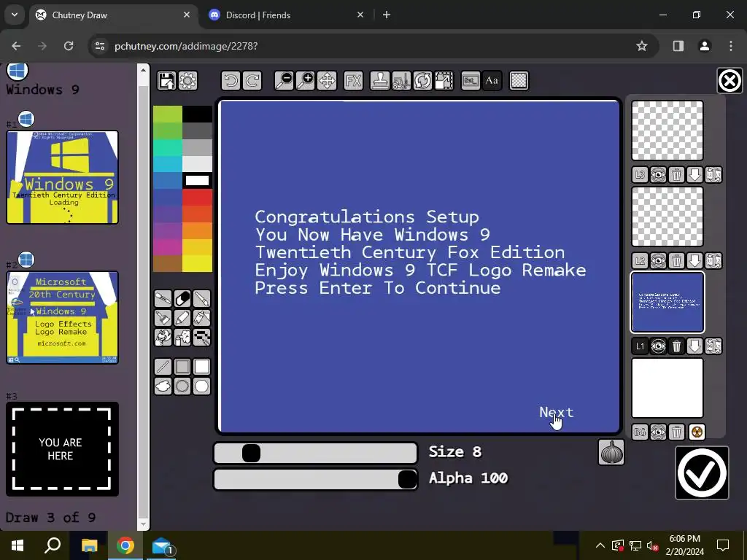Redo the last undone stroke
Image resolution: width=747 pixels, height=560 pixels.
[252, 80]
